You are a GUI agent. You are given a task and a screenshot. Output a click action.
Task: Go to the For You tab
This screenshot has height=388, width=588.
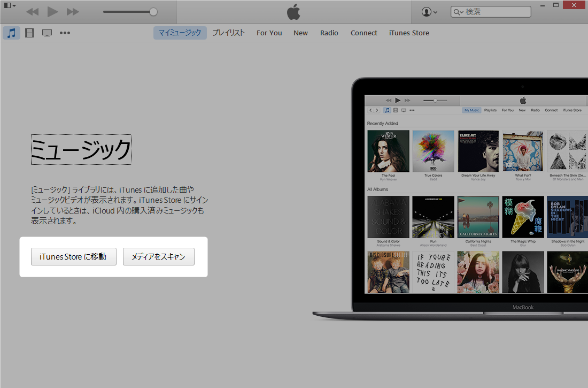coord(269,33)
